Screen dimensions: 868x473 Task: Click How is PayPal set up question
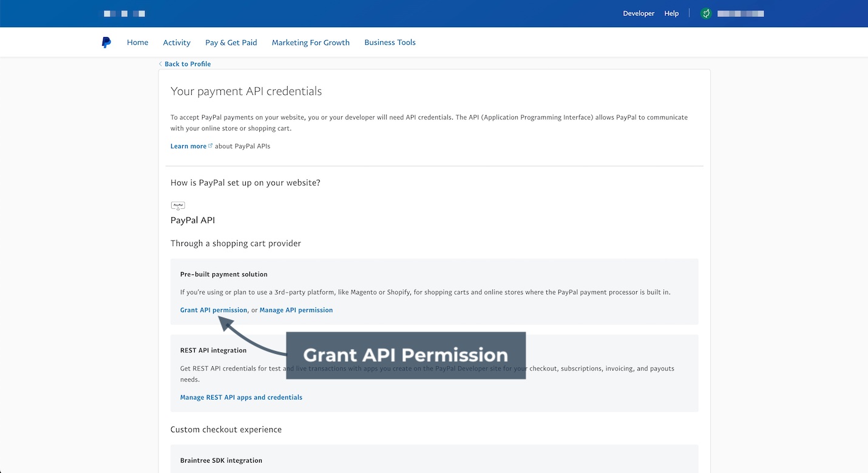245,183
